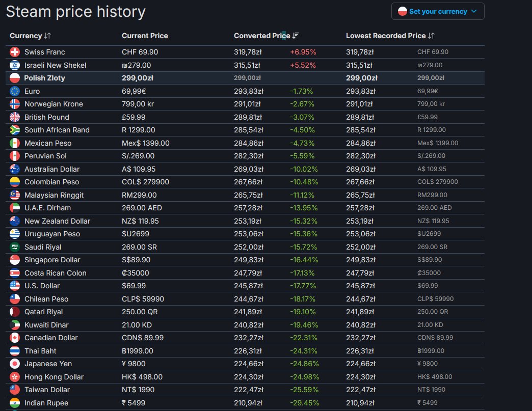Click the Chilean Peso flag icon
Viewport: 532px width, 411px height.
[x=15, y=299]
